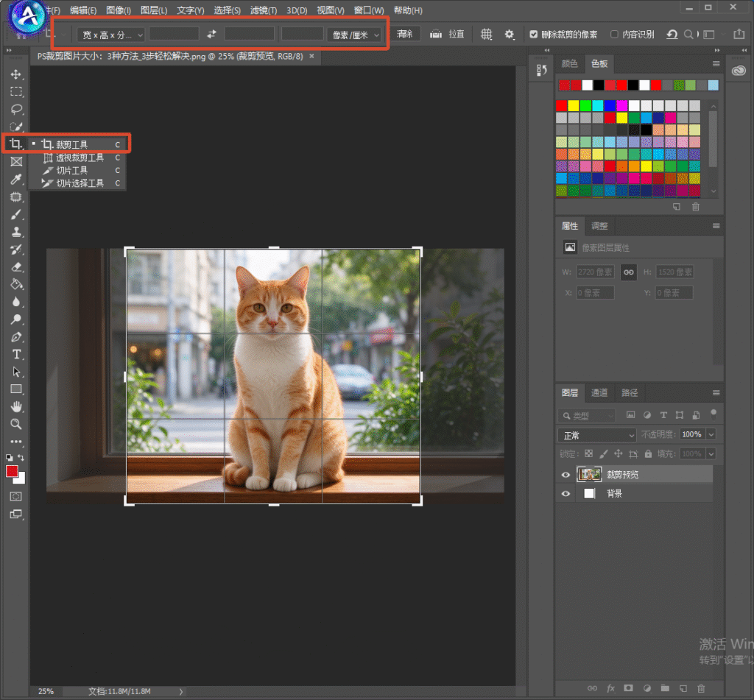754x700 pixels.
Task: Swap foreground and background colors
Action: coord(21,457)
